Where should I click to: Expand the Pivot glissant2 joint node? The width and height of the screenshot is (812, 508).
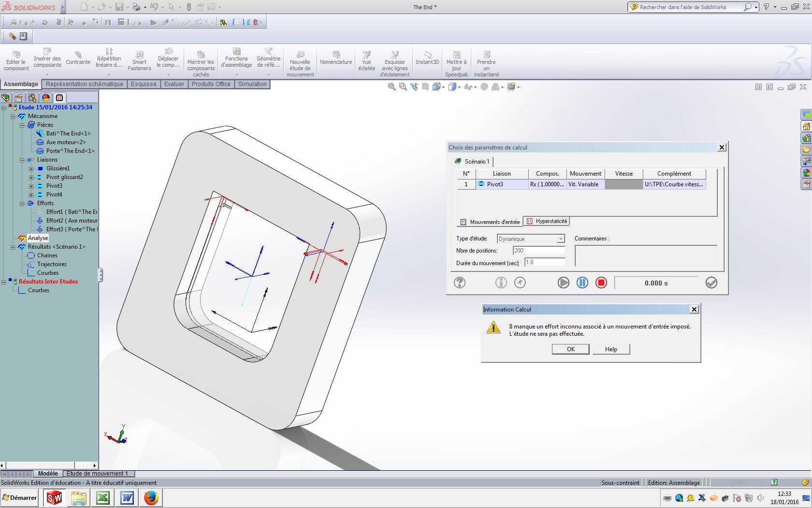click(x=31, y=177)
